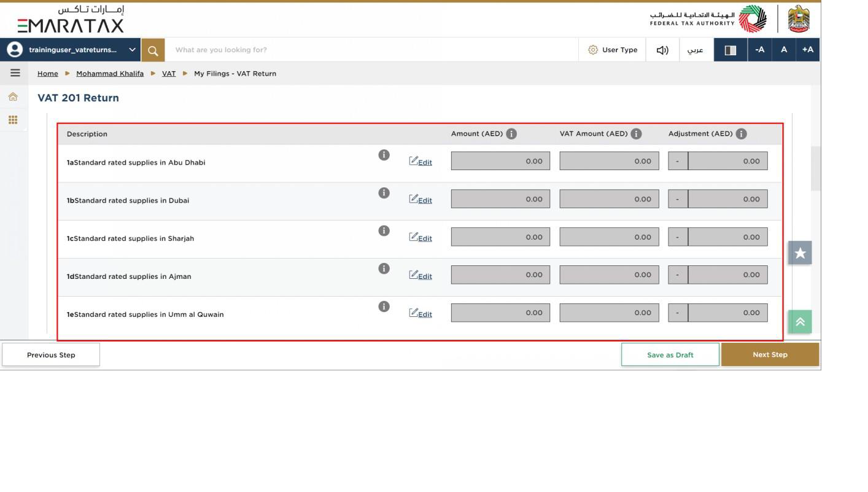Click the Adjustment sign box in Umm al Quwain row
Screen dimensions: 868x492
click(678, 313)
